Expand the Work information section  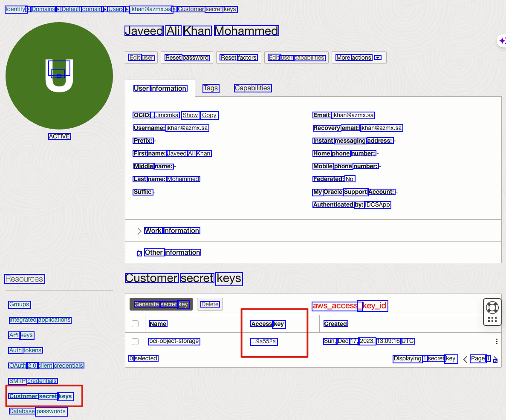[x=139, y=231]
